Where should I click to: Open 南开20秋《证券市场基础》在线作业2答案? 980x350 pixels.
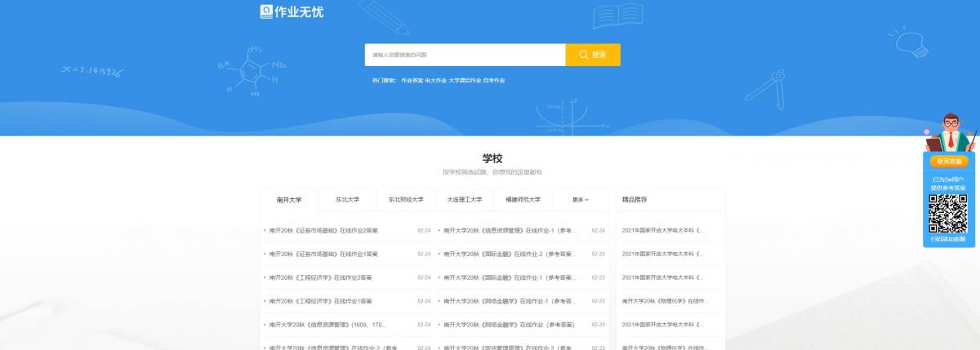pos(323,231)
